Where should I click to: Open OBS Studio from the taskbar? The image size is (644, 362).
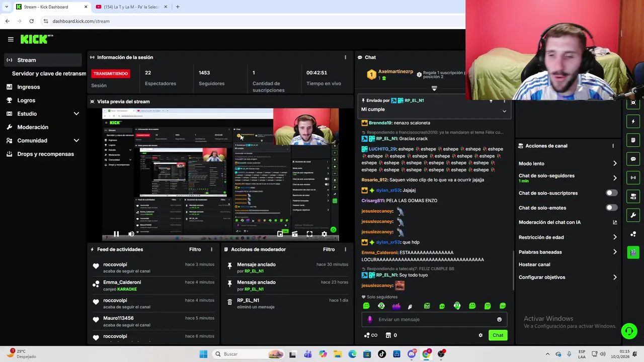(x=441, y=354)
